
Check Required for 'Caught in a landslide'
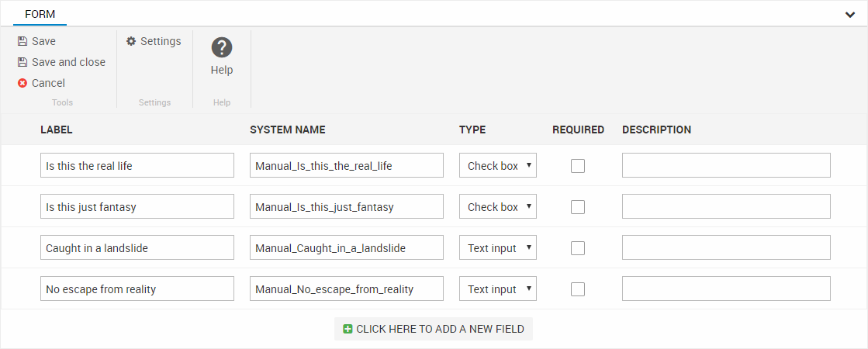[x=578, y=248]
